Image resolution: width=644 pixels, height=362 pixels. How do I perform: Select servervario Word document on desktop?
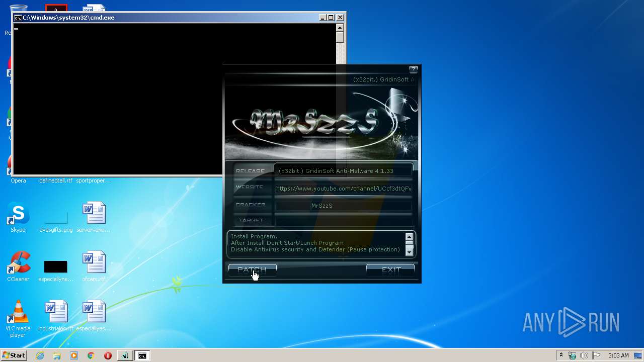(x=94, y=217)
